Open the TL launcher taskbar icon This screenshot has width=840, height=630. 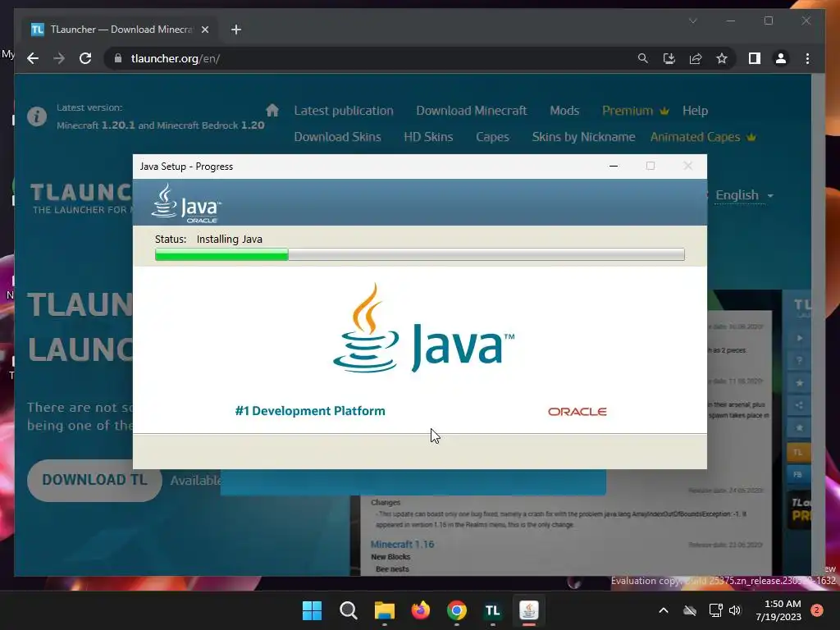[x=492, y=610]
